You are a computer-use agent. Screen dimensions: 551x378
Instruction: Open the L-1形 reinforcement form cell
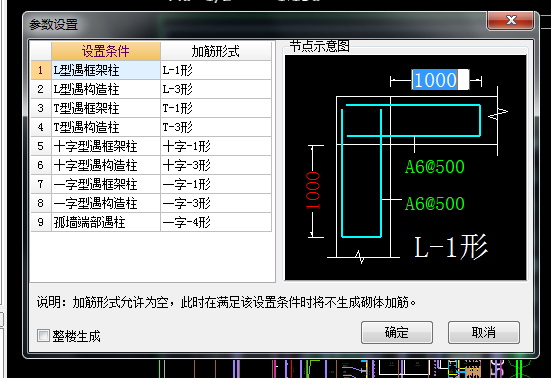pyautogui.click(x=216, y=70)
